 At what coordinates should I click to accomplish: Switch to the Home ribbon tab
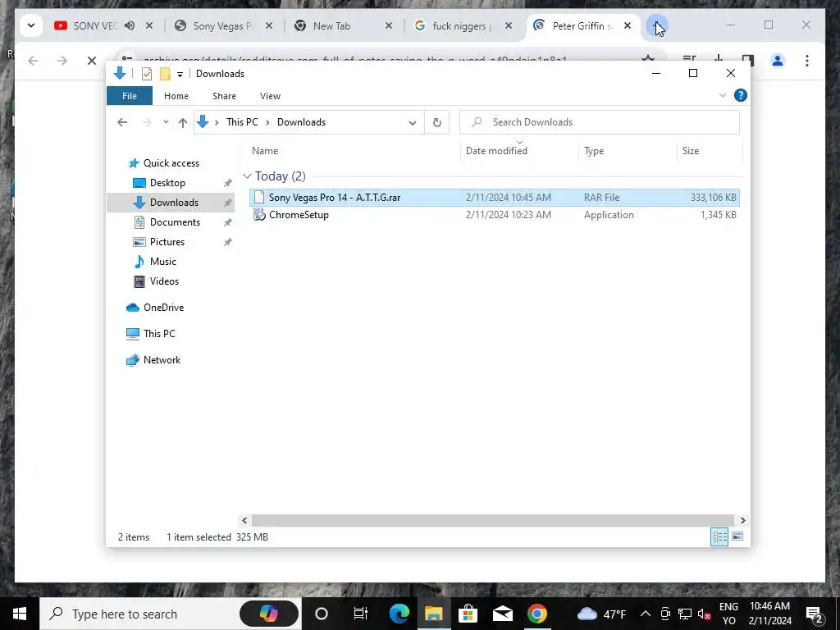[176, 96]
